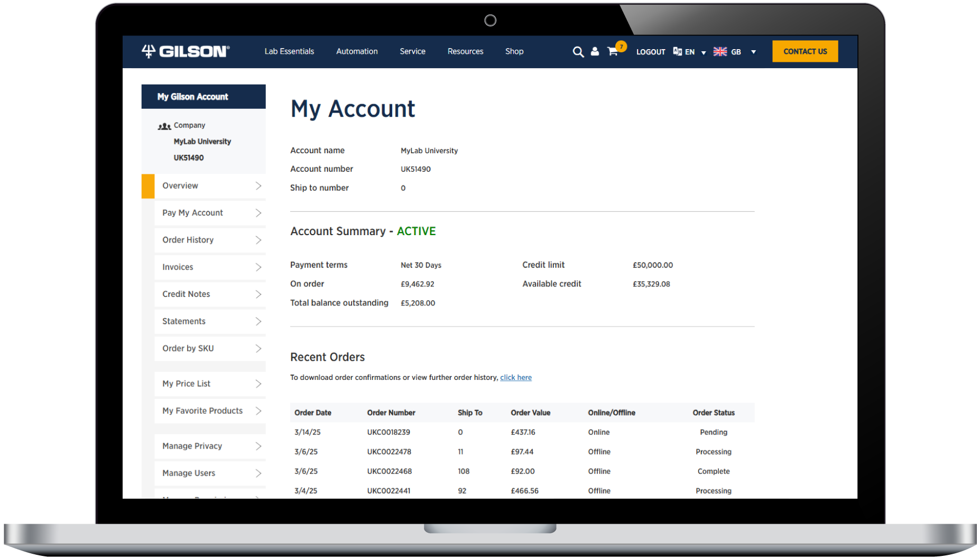The width and height of the screenshot is (980, 558).
Task: Click the ACTIVE account status text
Action: [x=417, y=231]
